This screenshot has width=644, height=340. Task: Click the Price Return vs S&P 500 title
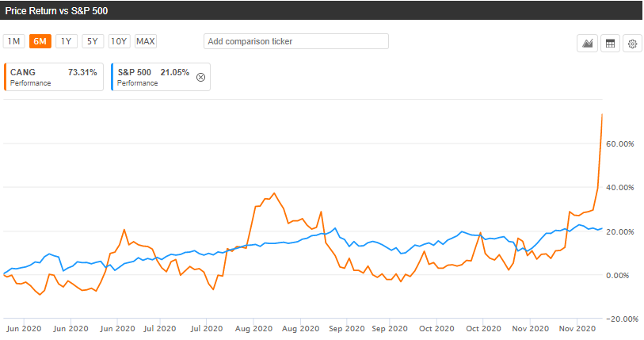58,10
